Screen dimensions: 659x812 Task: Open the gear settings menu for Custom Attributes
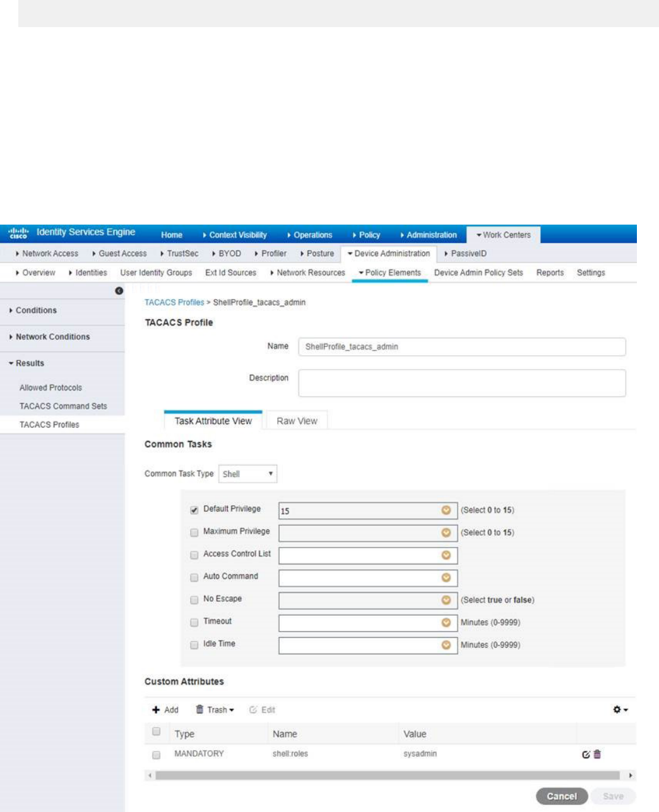(x=620, y=710)
